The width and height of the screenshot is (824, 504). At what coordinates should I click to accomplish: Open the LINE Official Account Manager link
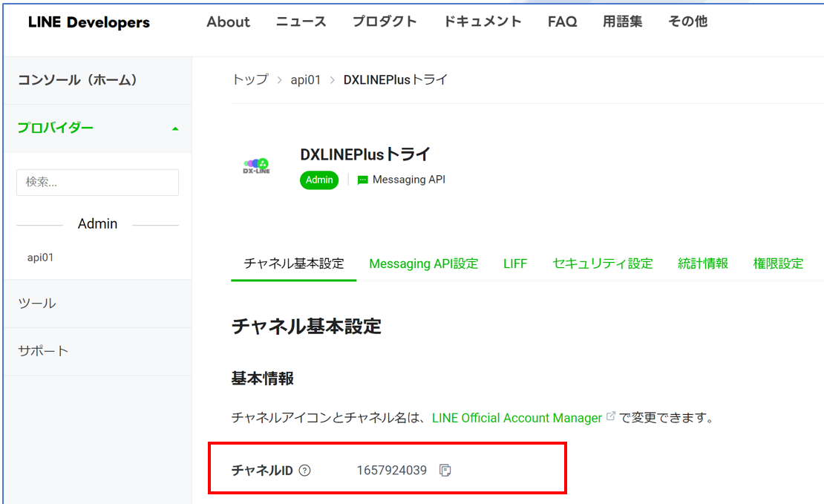[517, 418]
